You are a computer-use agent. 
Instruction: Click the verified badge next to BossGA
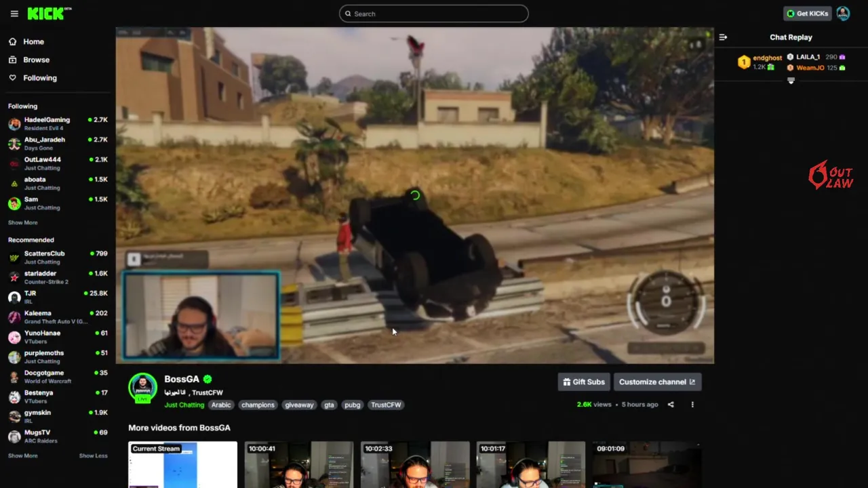click(208, 380)
